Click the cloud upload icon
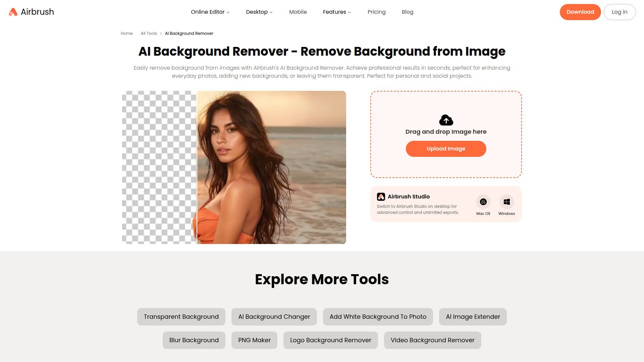This screenshot has width=644, height=362. [446, 120]
